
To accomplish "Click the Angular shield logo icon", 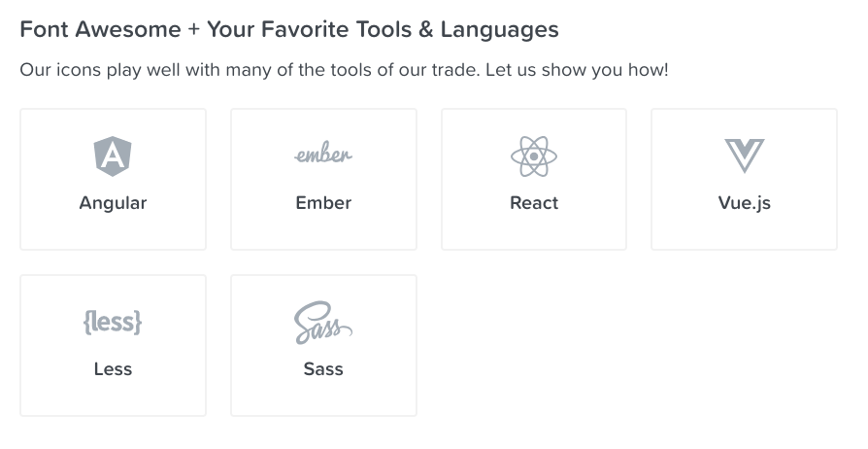I will pos(113,156).
